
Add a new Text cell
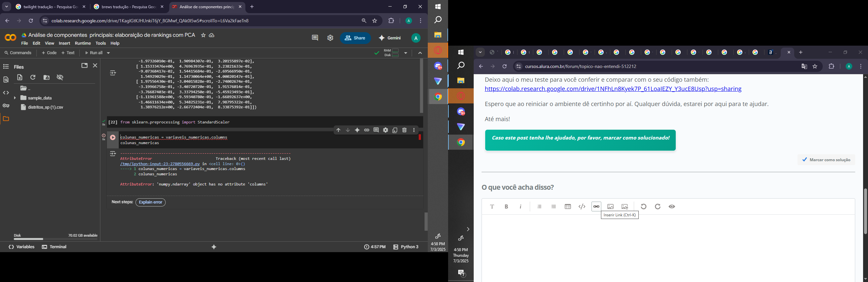69,53
